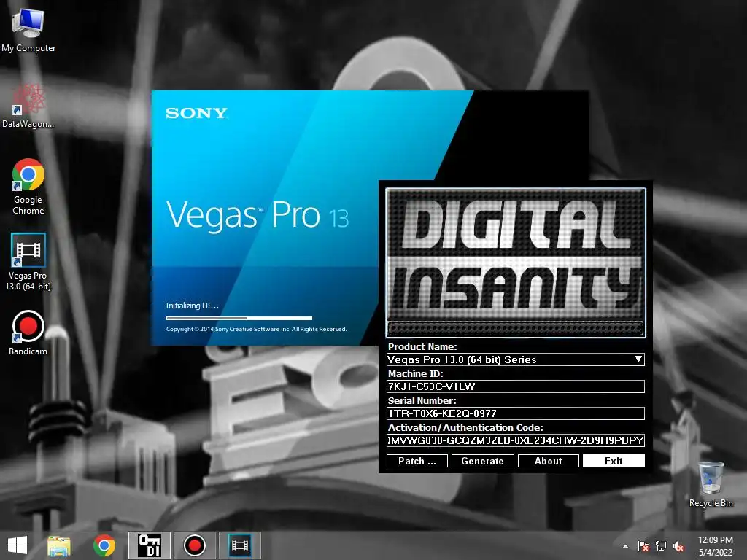Open the Product Name dropdown arrow
The image size is (747, 560).
point(638,359)
